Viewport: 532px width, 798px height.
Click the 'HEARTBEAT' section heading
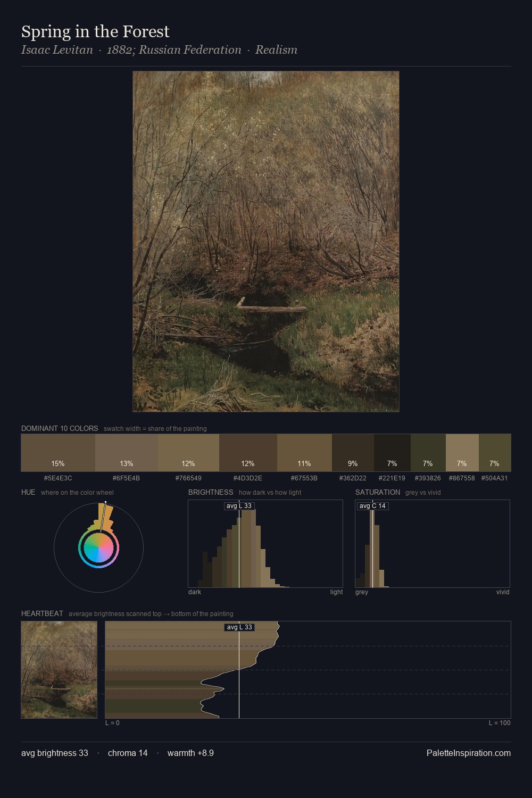click(42, 613)
